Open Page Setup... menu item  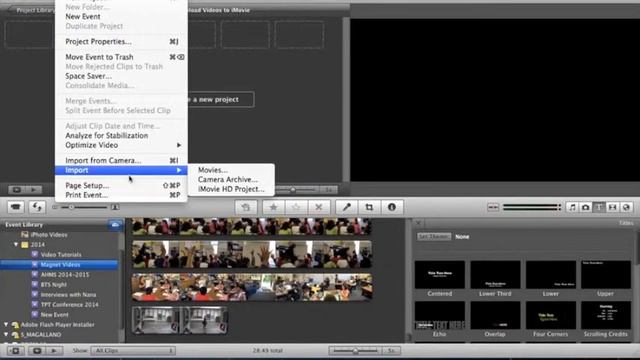[x=121, y=185]
